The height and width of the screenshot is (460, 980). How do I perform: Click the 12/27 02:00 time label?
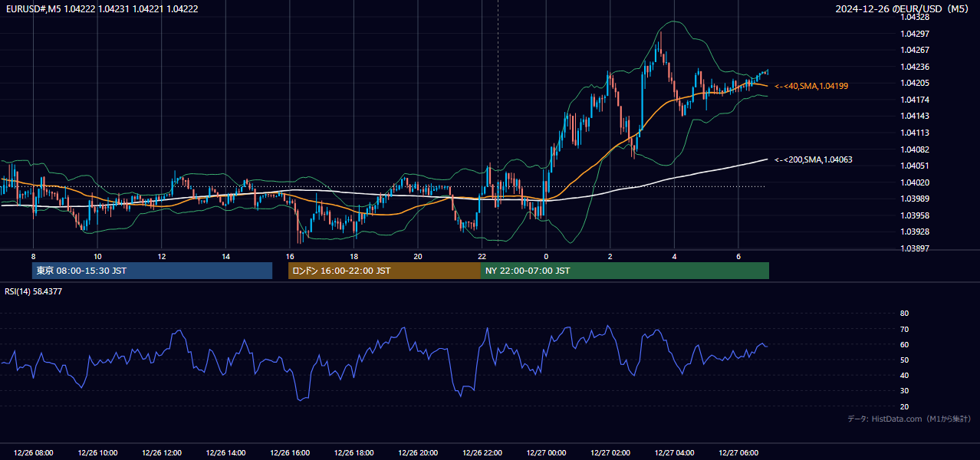610,453
